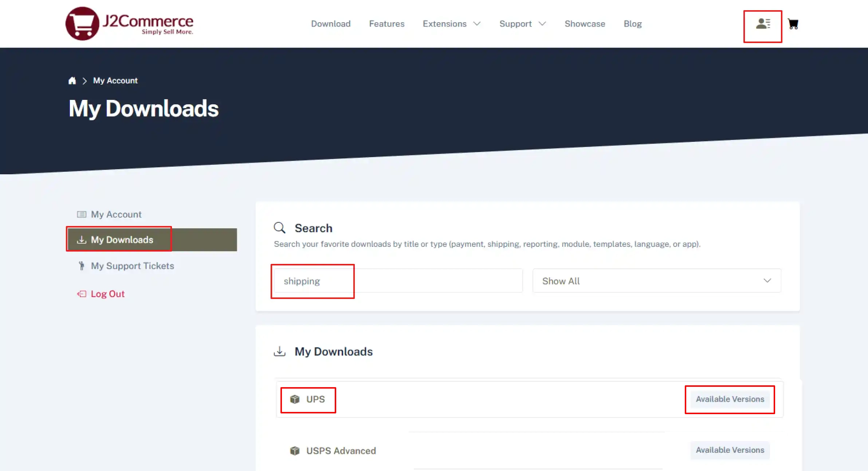Click the My Support Tickets sidebar icon
The height and width of the screenshot is (471, 868).
tap(82, 266)
